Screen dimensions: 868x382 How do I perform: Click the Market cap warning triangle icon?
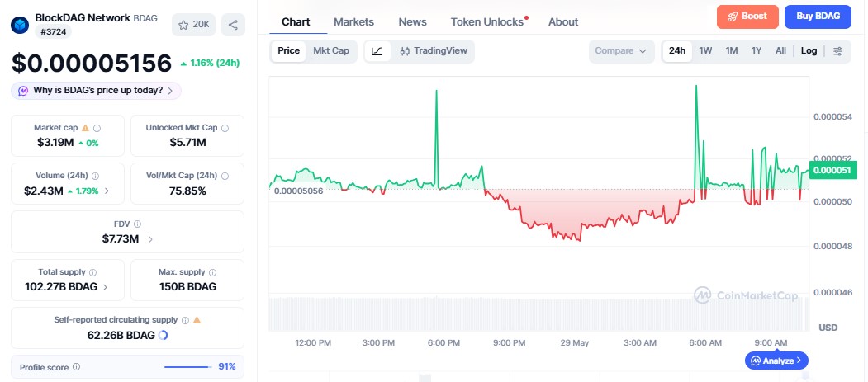85,128
